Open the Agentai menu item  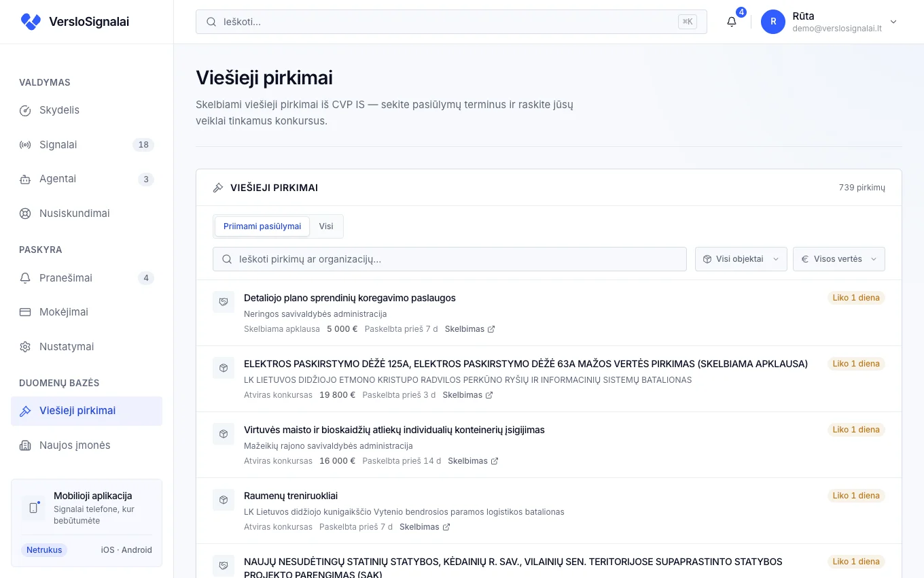[86, 179]
